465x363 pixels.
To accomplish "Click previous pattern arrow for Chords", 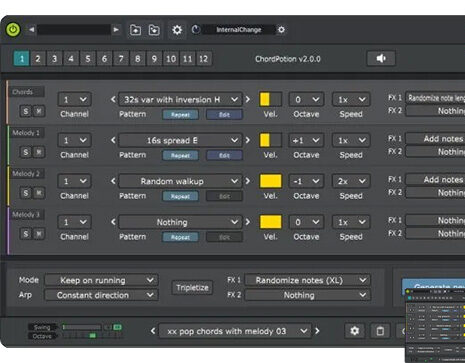I will [113, 99].
